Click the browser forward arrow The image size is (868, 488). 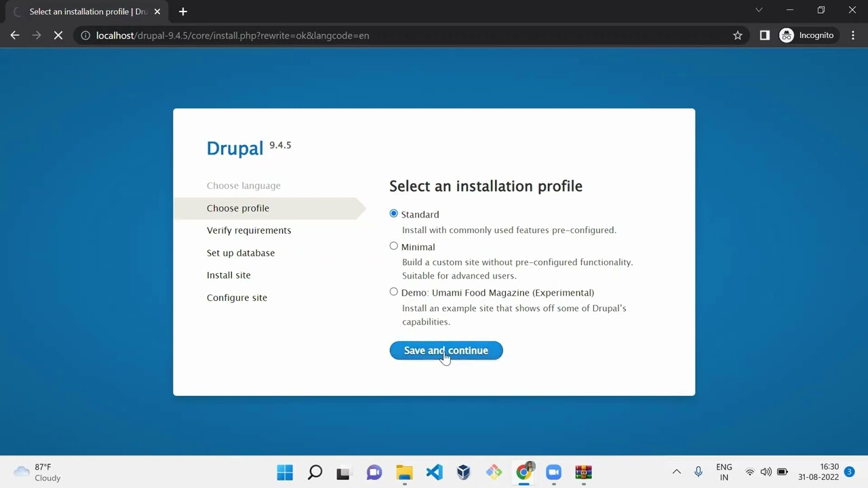click(x=37, y=35)
